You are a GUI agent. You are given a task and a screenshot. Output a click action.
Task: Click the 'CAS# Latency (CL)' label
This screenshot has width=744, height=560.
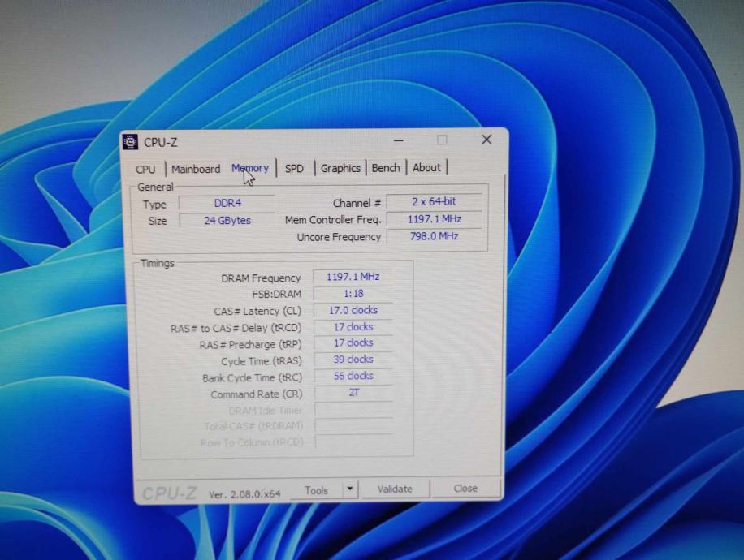click(257, 312)
